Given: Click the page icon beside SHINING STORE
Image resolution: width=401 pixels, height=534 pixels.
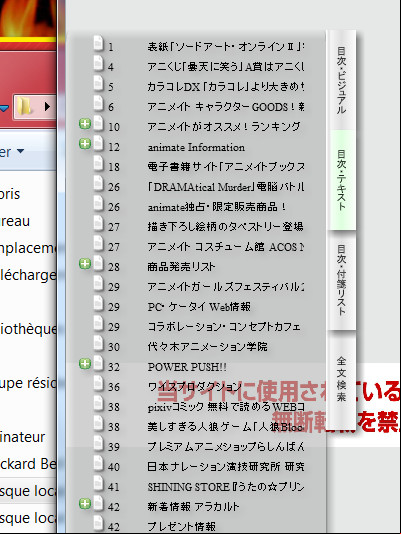Looking at the screenshot, I should click(x=98, y=483).
